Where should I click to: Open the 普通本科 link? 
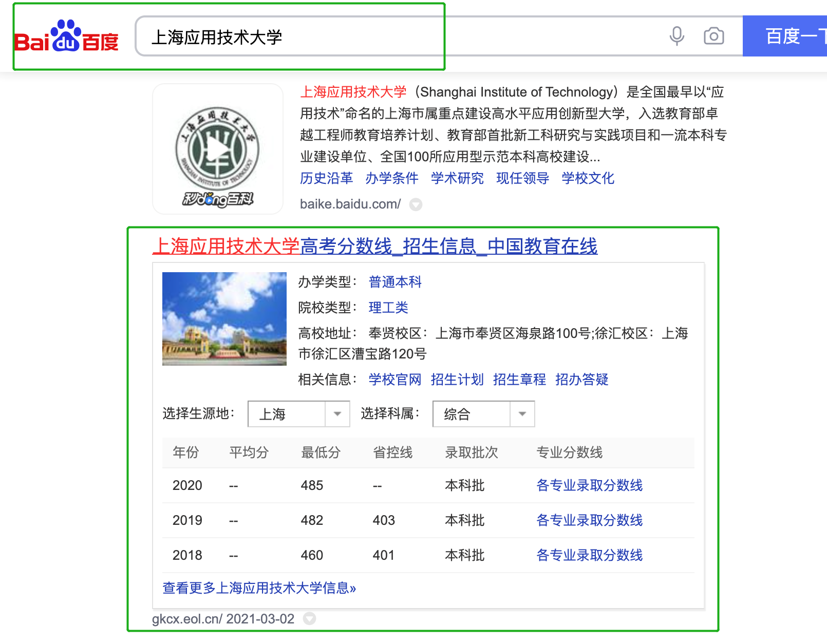point(395,282)
